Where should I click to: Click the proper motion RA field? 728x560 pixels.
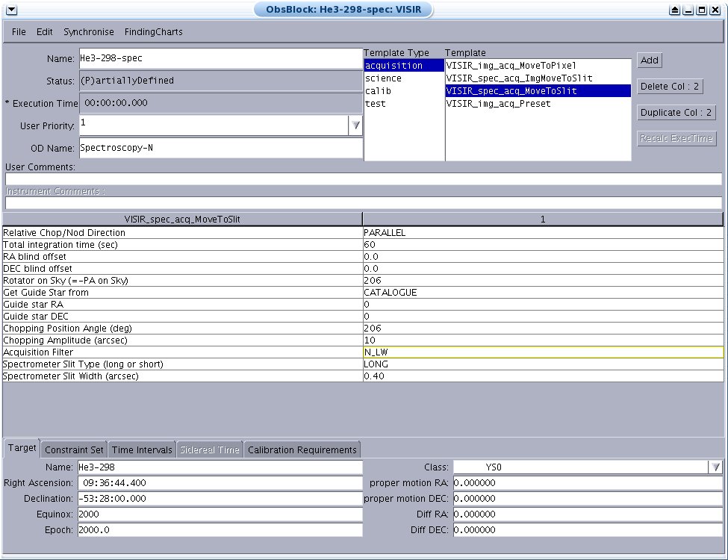[x=588, y=483]
